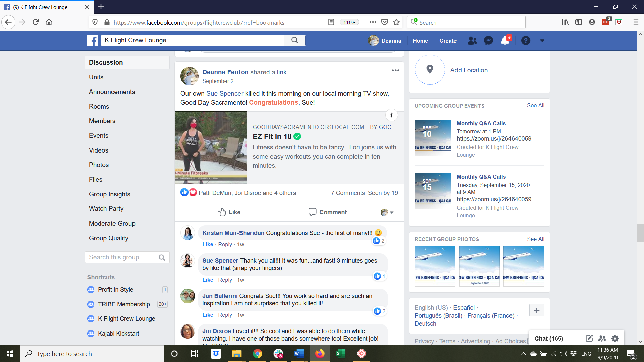Click the Search this group field
The image size is (644, 362).
[122, 257]
